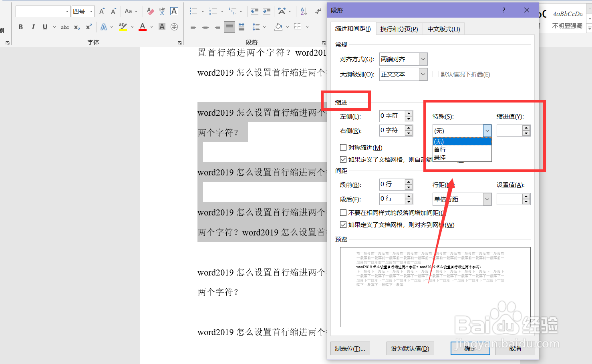Open the Asian layout (wide A) tool
Screen dimensions: 592x364
click(x=282, y=11)
